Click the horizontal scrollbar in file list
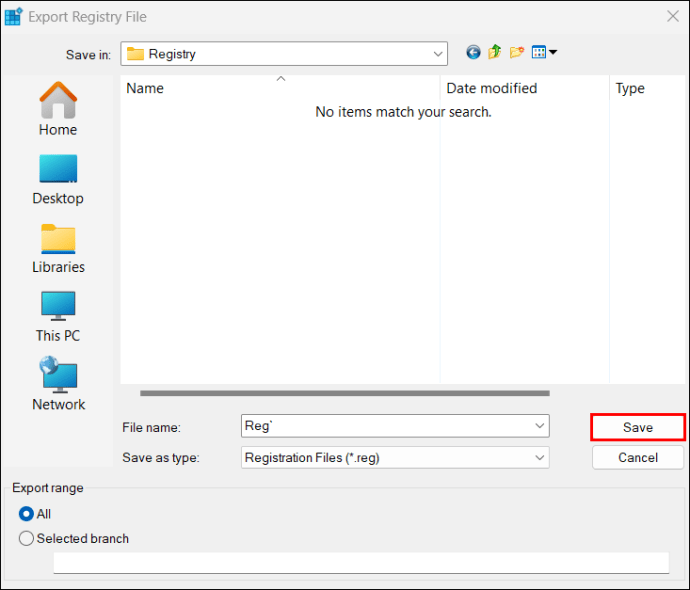The width and height of the screenshot is (690, 590). click(x=345, y=393)
